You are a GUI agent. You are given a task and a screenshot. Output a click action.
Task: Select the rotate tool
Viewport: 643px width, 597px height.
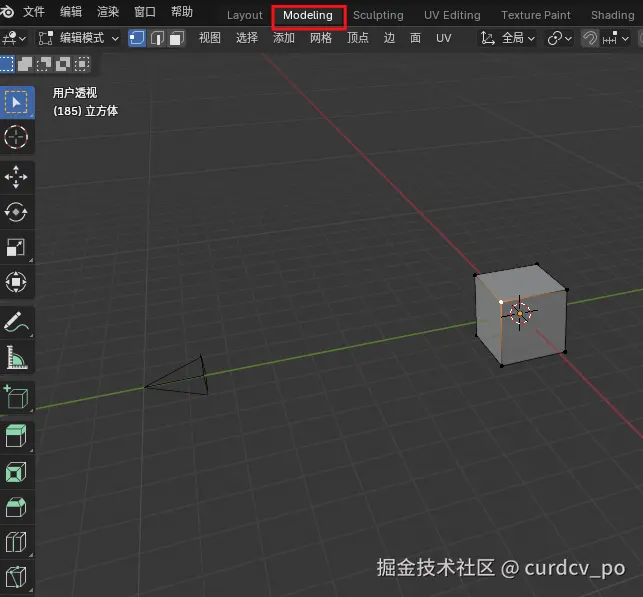[x=16, y=212]
